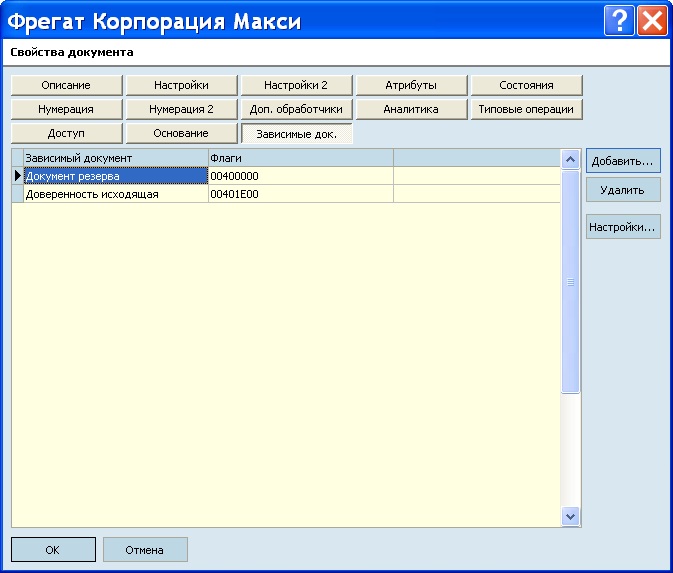The height and width of the screenshot is (573, 673).
Task: Switch to the Описание tab
Action: [66, 85]
